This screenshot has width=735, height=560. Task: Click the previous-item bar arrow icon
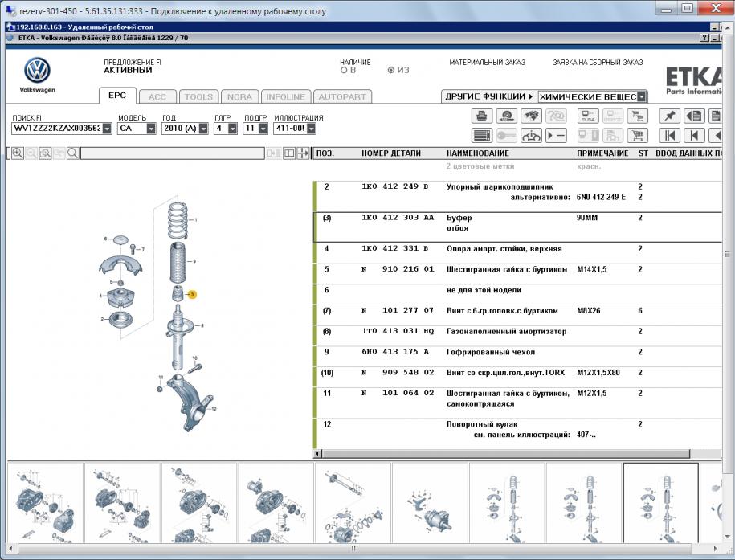pyautogui.click(x=694, y=136)
